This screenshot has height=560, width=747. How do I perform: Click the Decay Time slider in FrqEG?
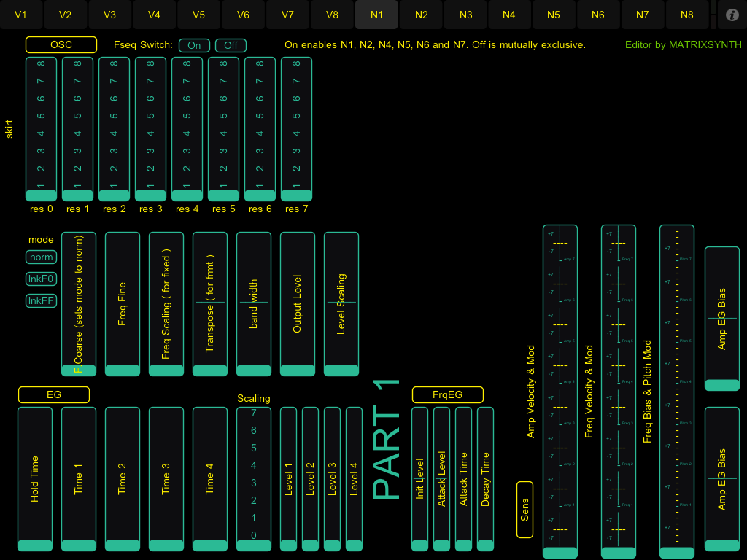[485, 479]
